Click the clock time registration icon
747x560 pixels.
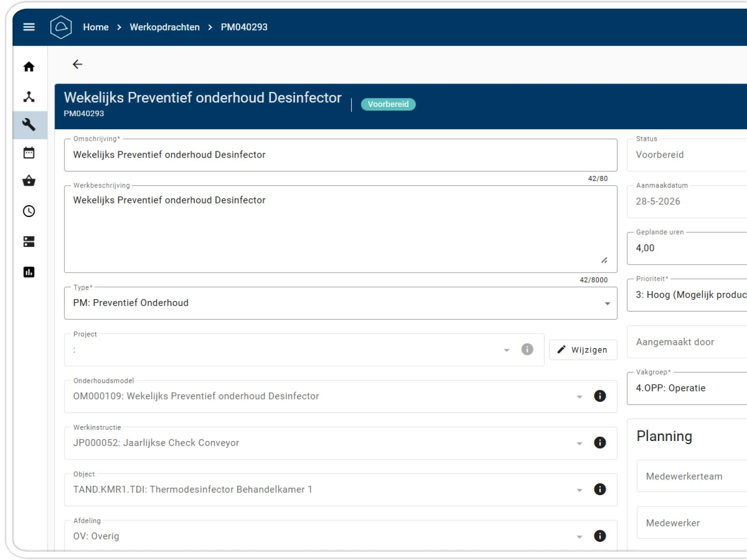pos(29,211)
